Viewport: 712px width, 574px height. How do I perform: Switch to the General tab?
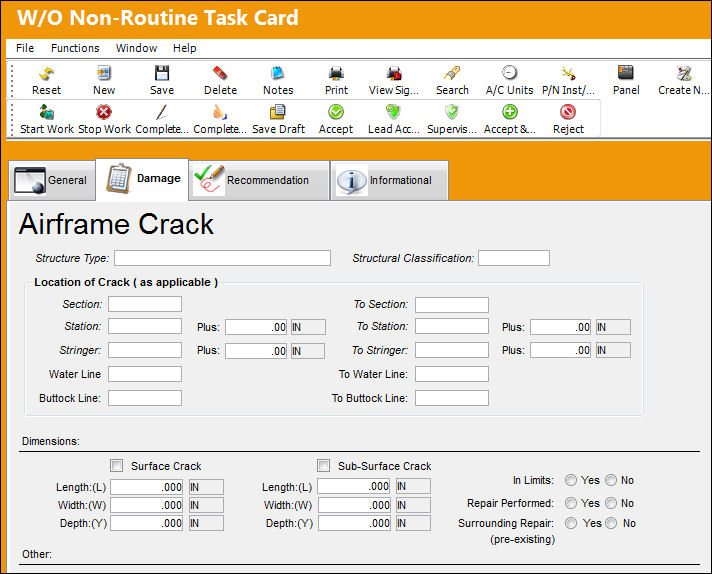coord(52,180)
